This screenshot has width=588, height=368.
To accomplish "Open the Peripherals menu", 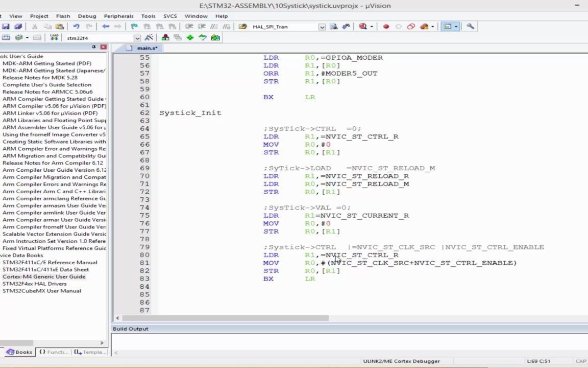I will pos(118,16).
